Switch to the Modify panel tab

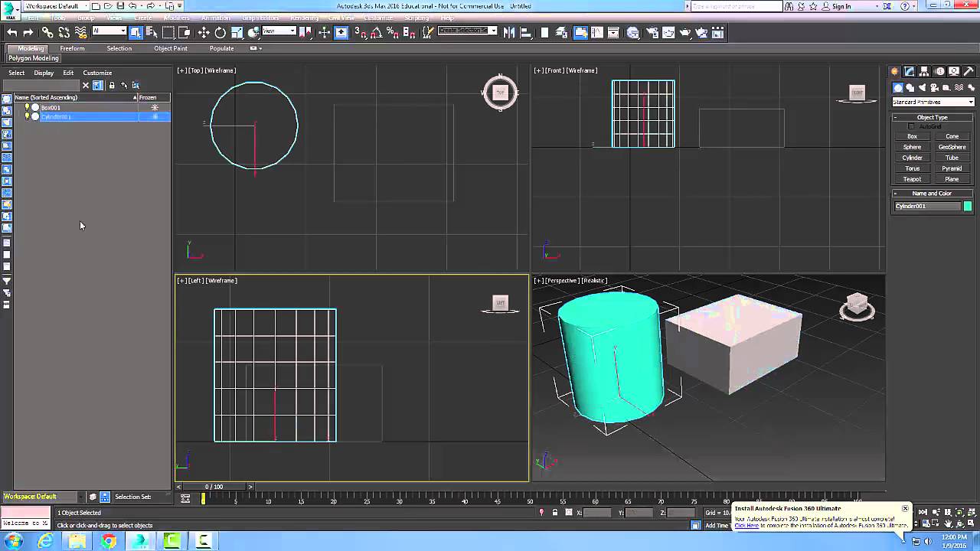910,71
